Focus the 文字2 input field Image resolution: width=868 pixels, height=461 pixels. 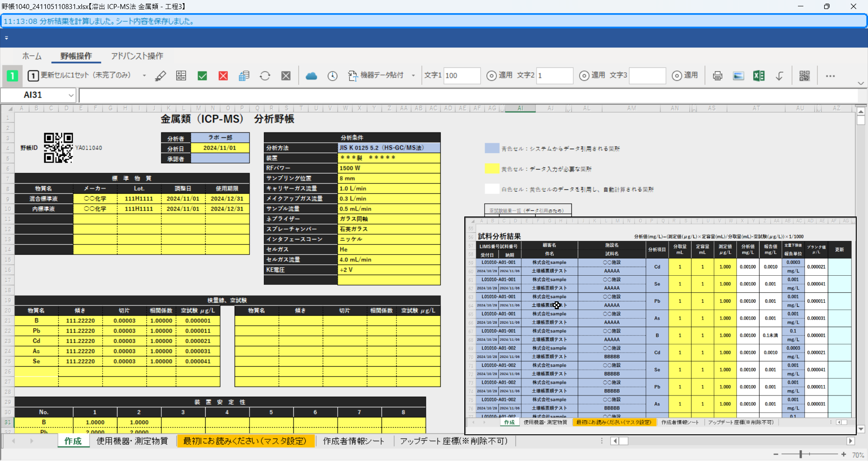(x=555, y=75)
